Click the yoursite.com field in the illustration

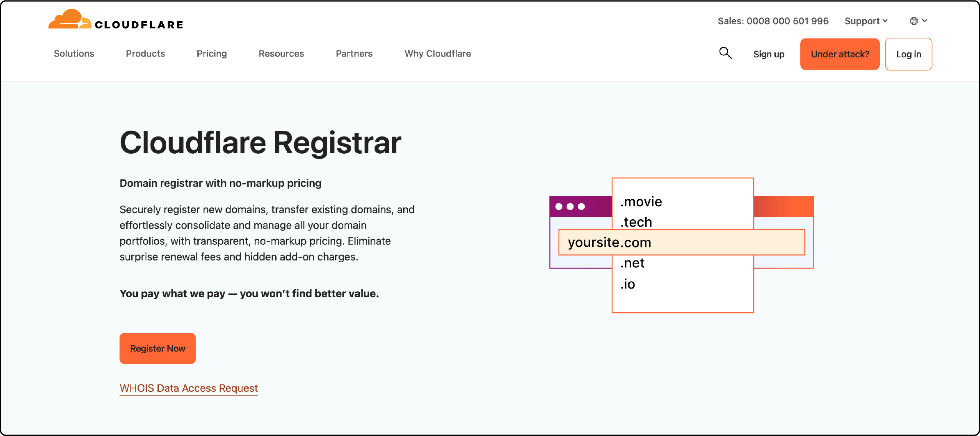coord(682,242)
